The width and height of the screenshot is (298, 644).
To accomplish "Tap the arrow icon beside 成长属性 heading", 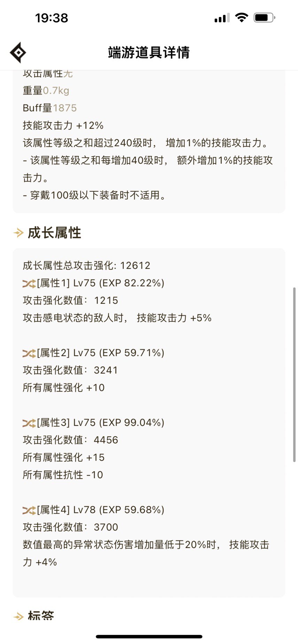I will [x=18, y=233].
